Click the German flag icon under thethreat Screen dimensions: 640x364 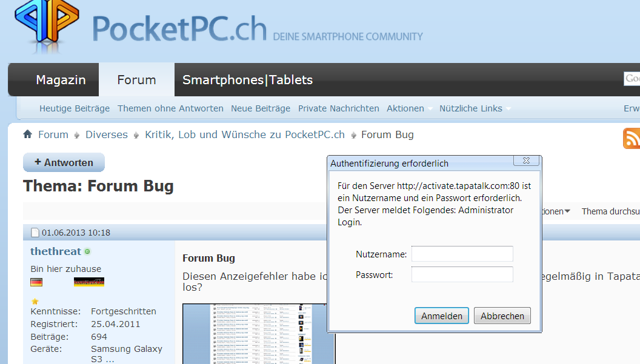(x=36, y=282)
